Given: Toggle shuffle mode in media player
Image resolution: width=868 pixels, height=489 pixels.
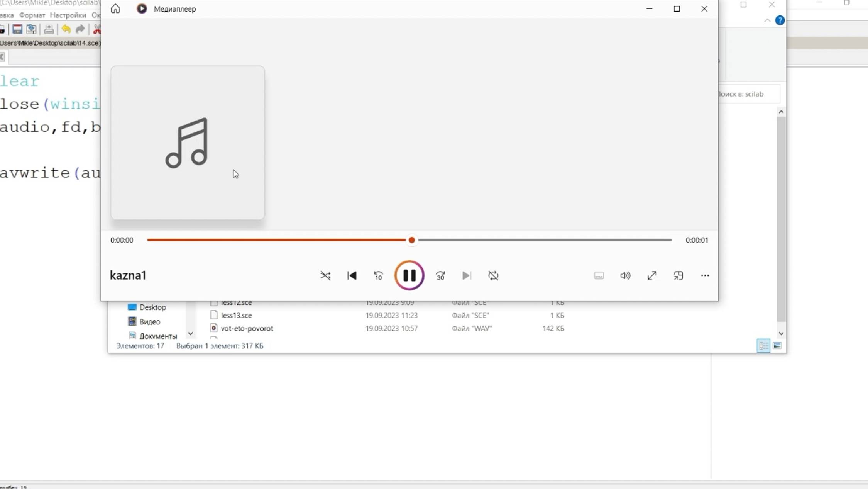Looking at the screenshot, I should click(325, 275).
